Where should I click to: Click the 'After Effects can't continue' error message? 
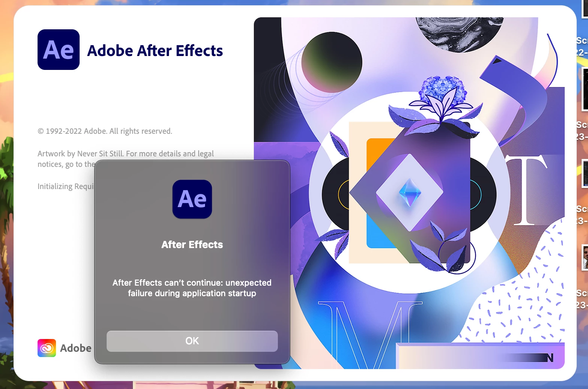click(x=192, y=288)
